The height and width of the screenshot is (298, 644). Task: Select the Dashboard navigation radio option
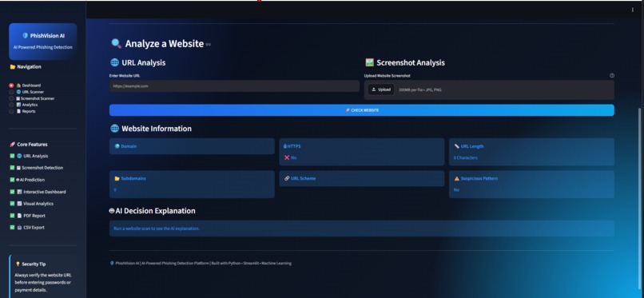(x=25, y=85)
